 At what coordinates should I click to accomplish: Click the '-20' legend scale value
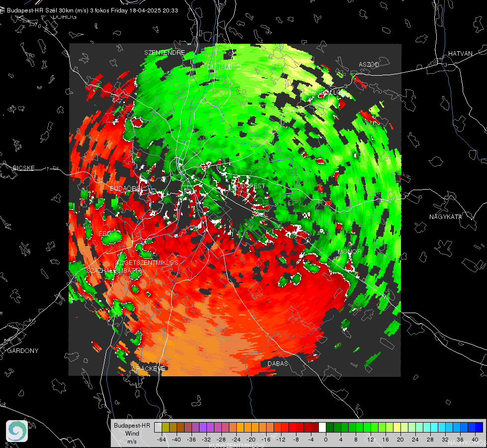tap(251, 440)
